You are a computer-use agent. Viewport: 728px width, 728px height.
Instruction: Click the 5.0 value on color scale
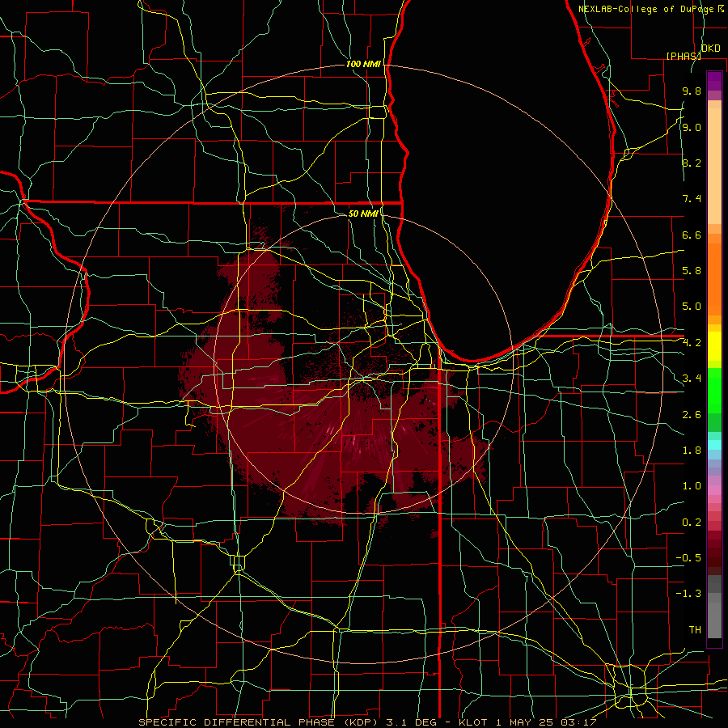tap(692, 307)
